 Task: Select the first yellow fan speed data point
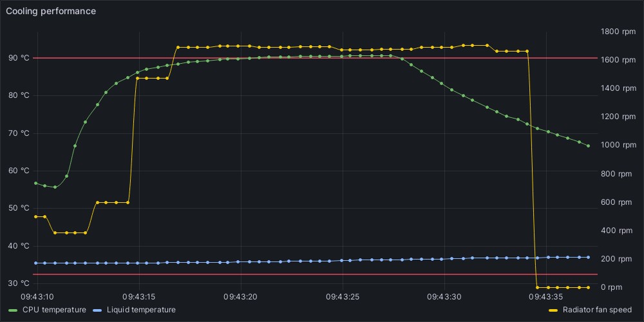point(35,216)
